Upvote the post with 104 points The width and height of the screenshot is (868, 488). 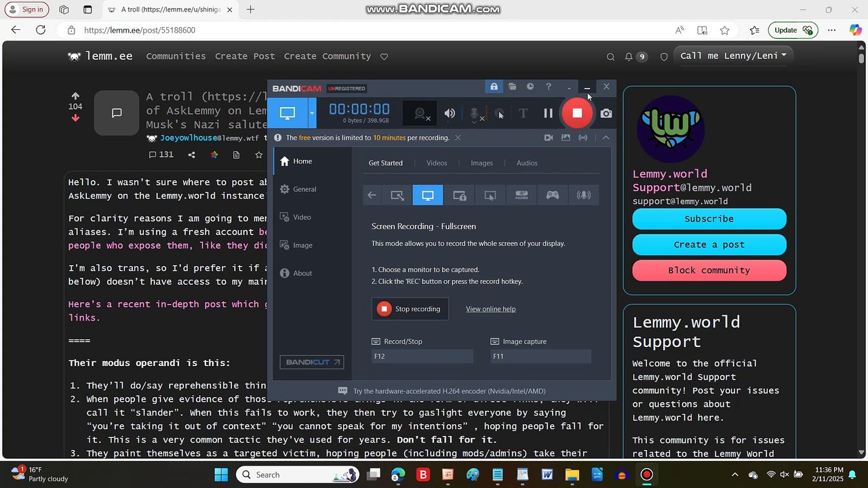tap(75, 96)
